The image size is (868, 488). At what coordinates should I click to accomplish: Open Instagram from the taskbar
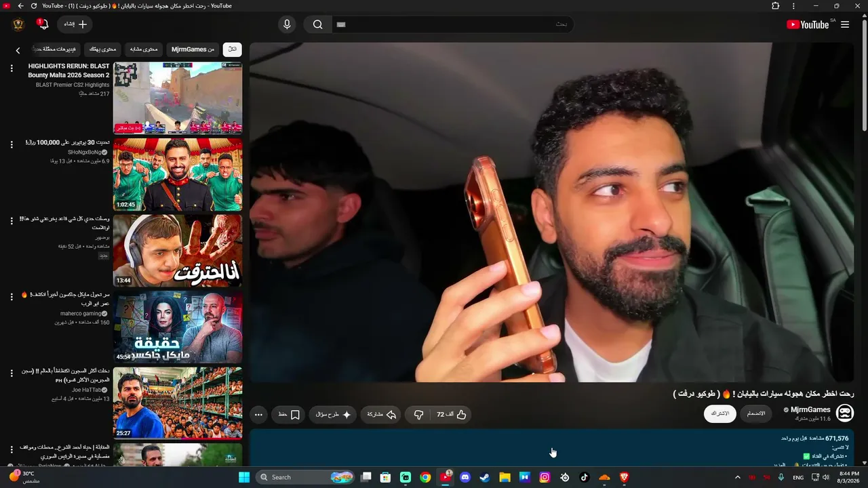coord(545,477)
